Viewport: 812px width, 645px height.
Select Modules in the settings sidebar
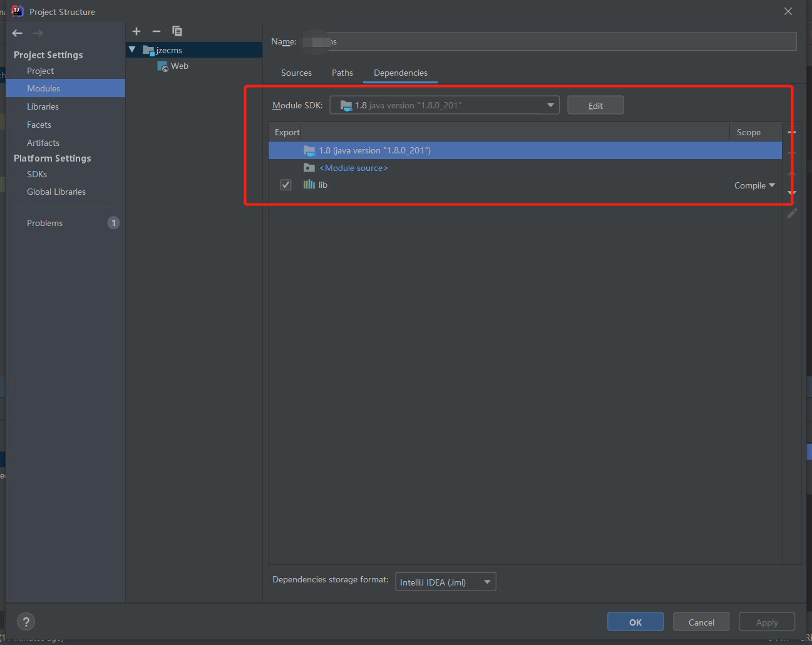[x=65, y=88]
